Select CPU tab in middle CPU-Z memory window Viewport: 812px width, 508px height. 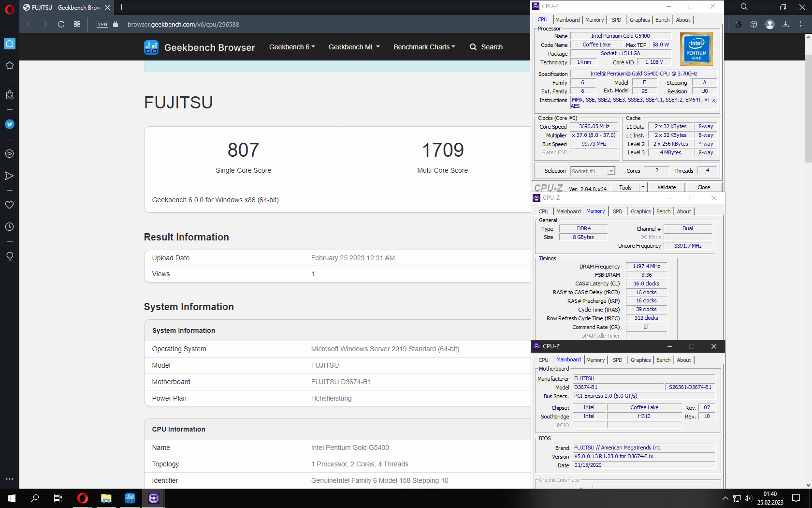point(543,211)
